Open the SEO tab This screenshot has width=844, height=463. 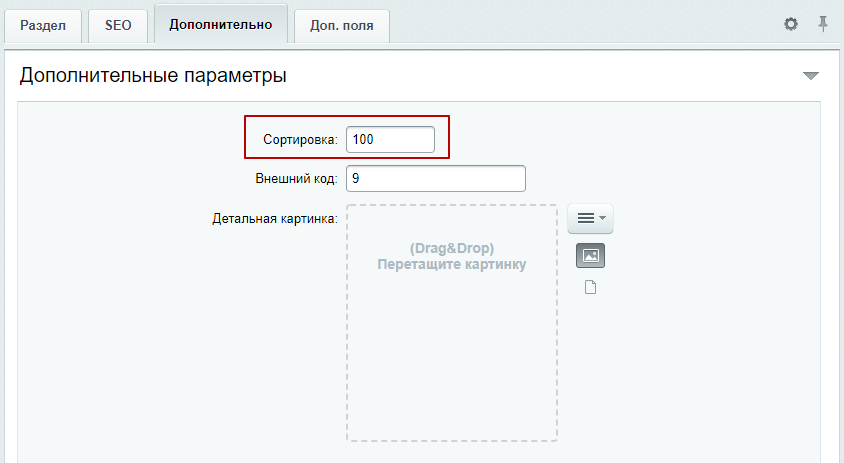pyautogui.click(x=118, y=25)
